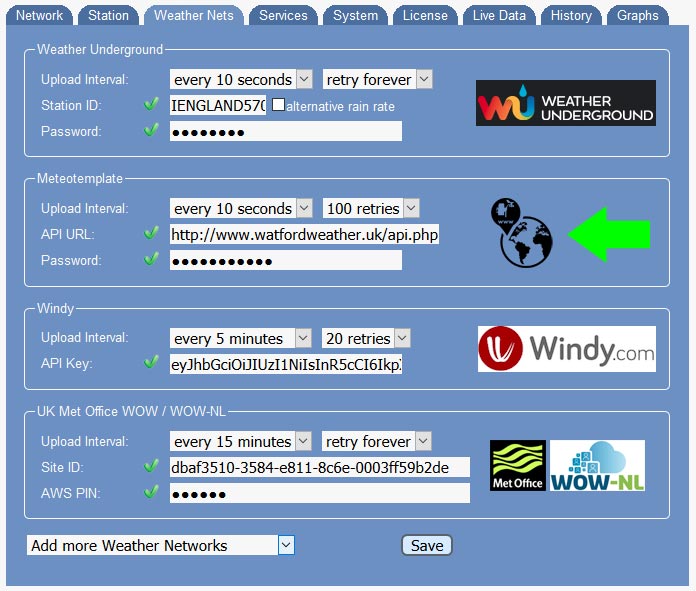Viewport: 696px width, 591px height.
Task: Open the License tab
Action: 425,16
